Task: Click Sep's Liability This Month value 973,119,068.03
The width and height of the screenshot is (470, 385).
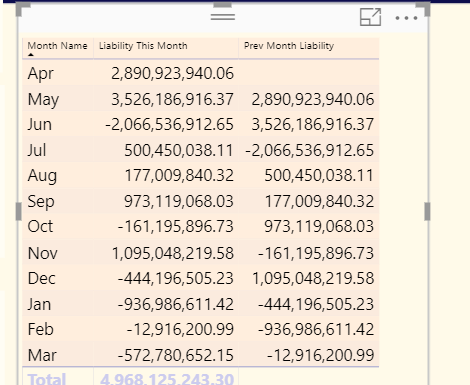Action: tap(179, 201)
